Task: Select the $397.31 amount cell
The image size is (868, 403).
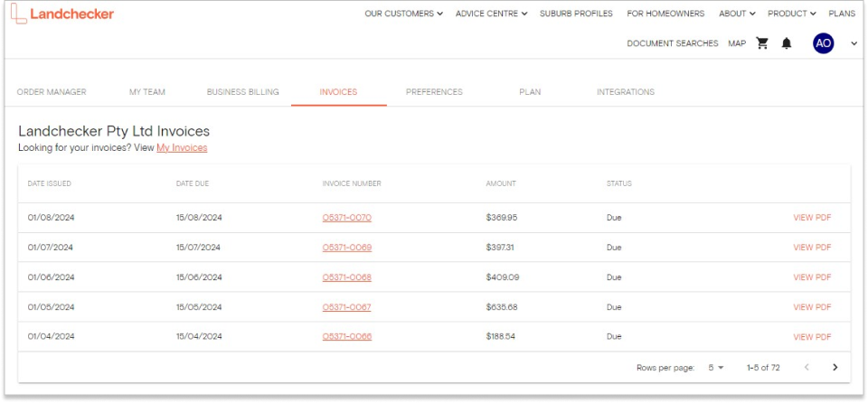Action: pos(500,248)
